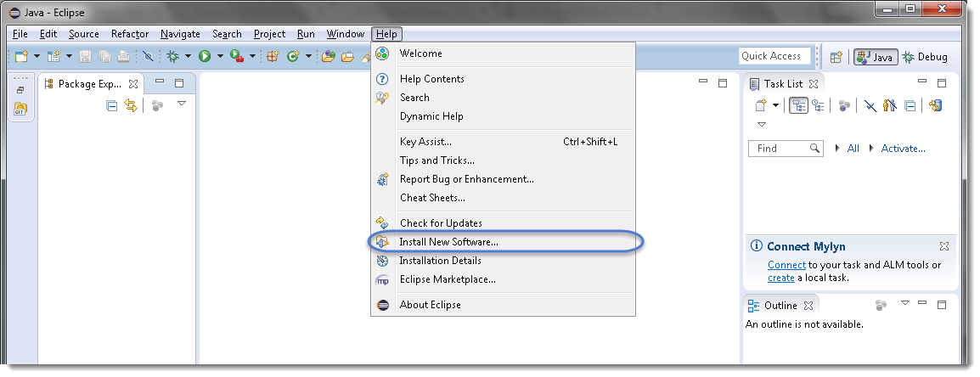Click the create local task link
Viewport: 980px width, 377px height.
pyautogui.click(x=780, y=278)
